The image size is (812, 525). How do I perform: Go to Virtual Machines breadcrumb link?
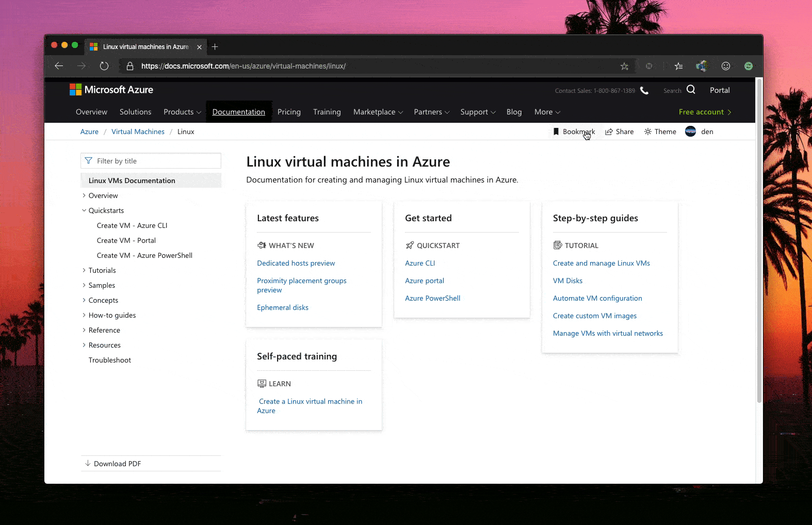tap(138, 132)
